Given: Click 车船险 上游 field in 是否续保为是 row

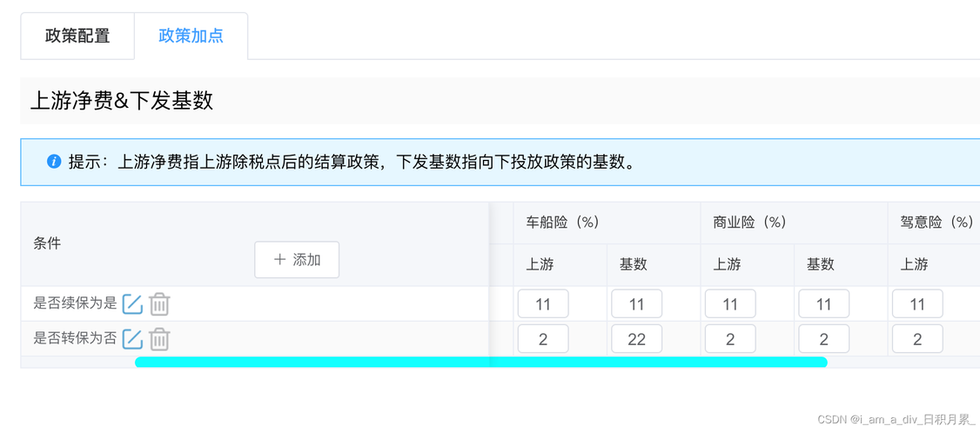Looking at the screenshot, I should pyautogui.click(x=543, y=304).
